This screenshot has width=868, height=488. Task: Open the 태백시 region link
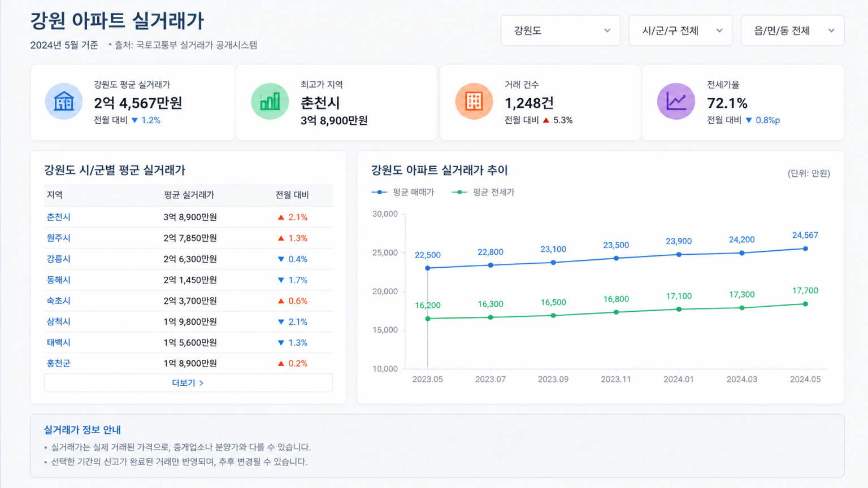point(58,342)
